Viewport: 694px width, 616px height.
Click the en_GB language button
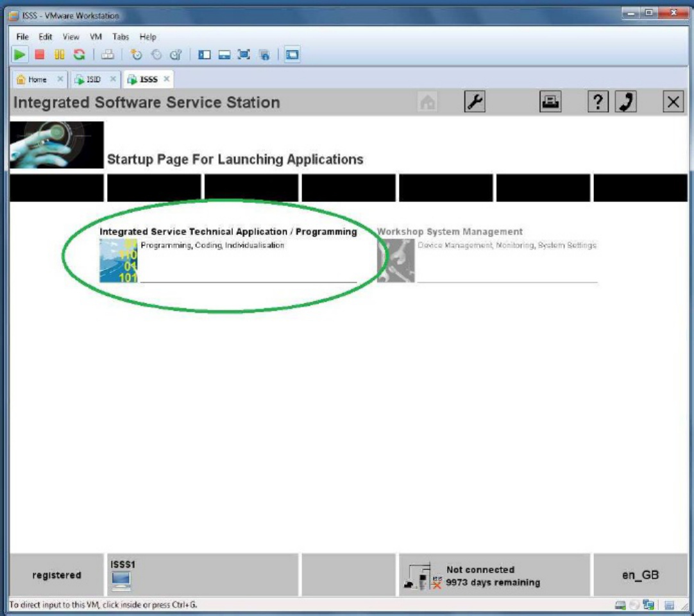pos(640,575)
